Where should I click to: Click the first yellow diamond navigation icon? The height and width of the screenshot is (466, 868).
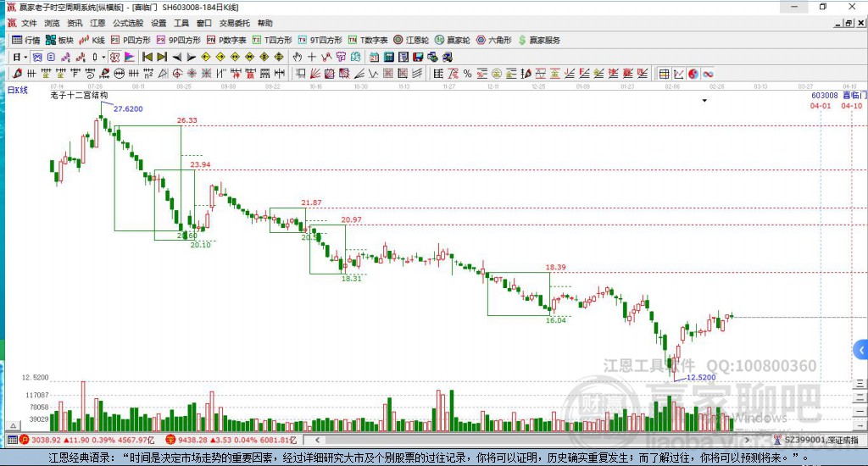point(206,57)
